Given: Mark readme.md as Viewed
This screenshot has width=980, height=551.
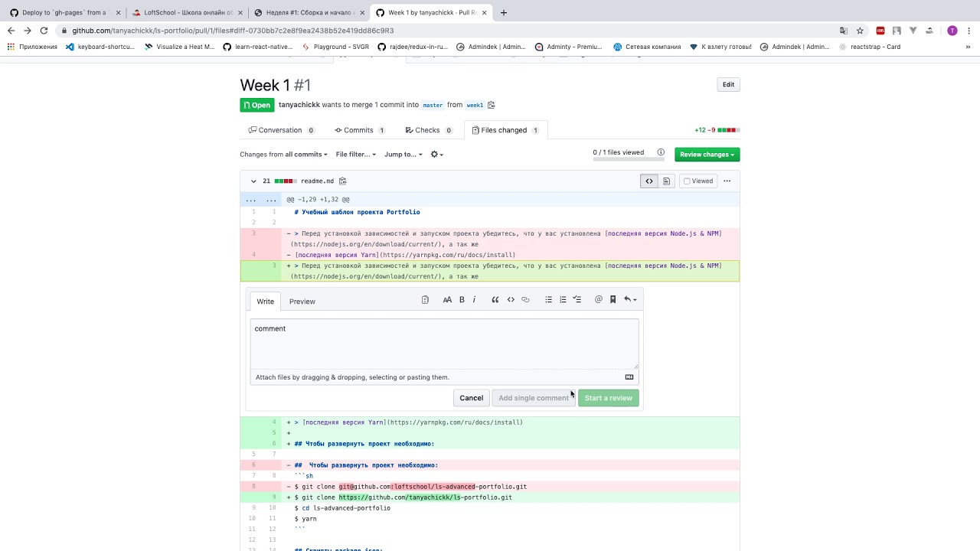Looking at the screenshot, I should [697, 181].
